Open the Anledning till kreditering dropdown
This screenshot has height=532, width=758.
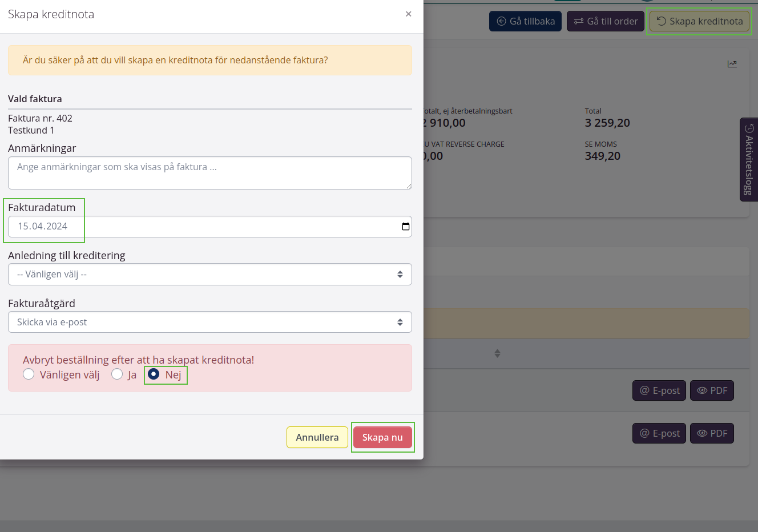coord(209,275)
